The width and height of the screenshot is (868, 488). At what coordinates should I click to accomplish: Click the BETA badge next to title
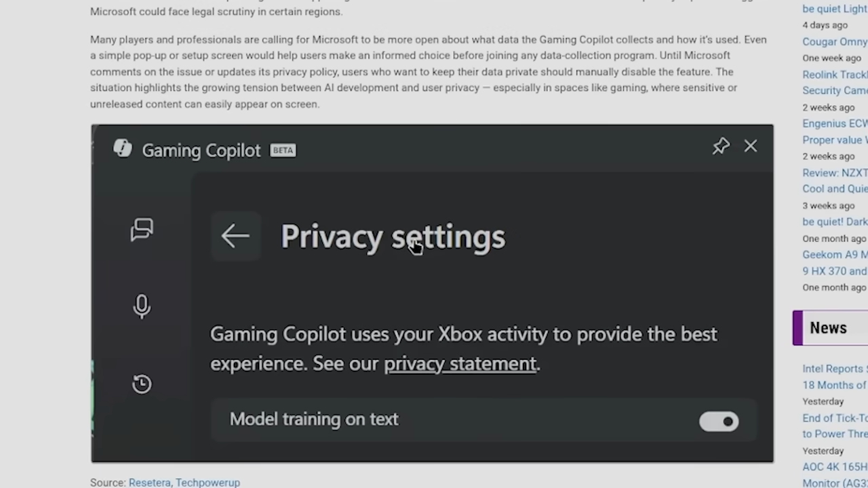(x=283, y=150)
